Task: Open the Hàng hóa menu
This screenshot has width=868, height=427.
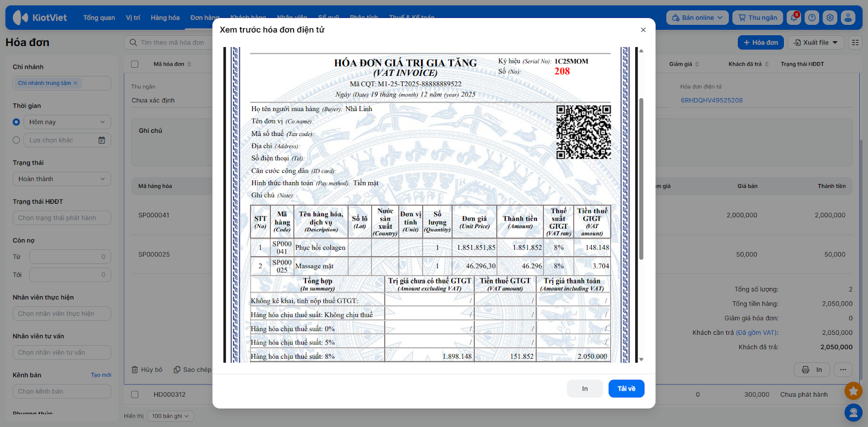Action: tap(165, 17)
